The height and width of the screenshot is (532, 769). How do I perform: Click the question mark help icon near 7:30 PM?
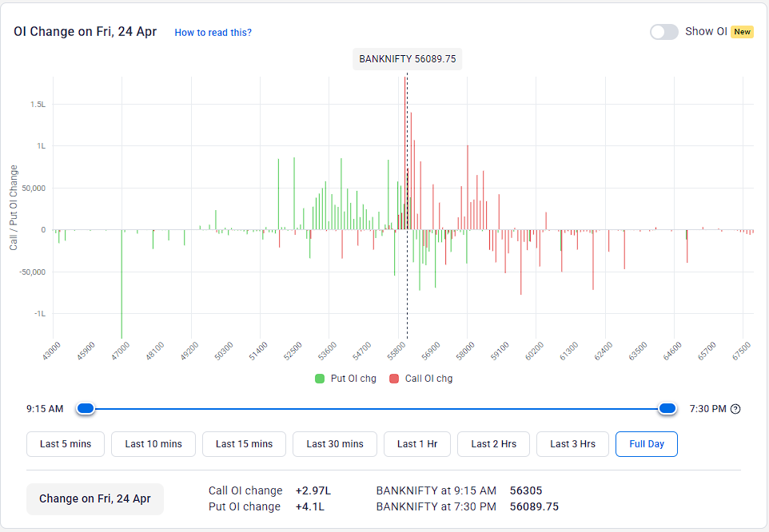pos(735,408)
